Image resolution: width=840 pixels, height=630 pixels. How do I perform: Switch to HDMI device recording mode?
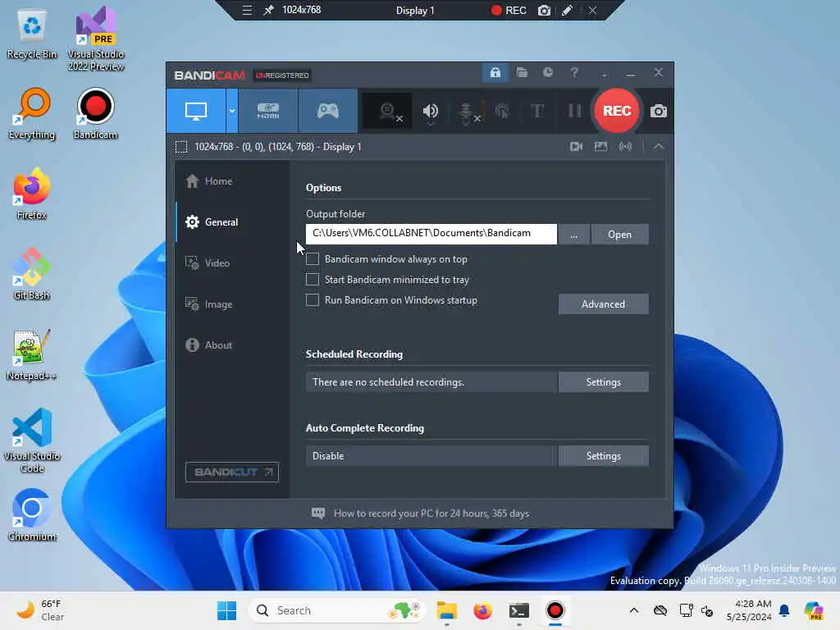click(268, 111)
